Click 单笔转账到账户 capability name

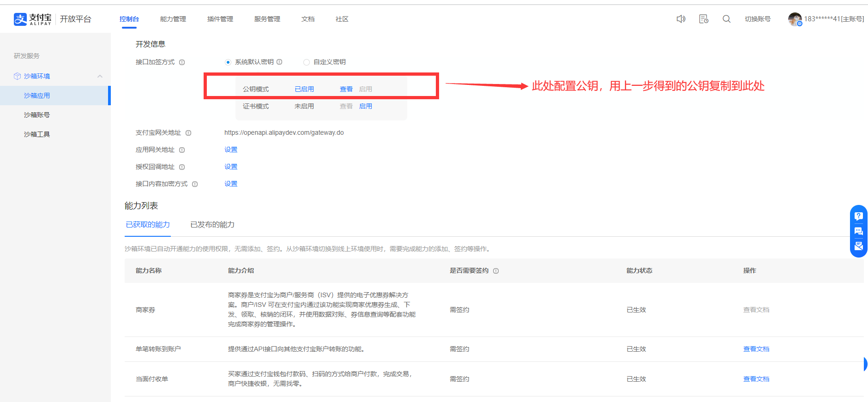(x=158, y=349)
